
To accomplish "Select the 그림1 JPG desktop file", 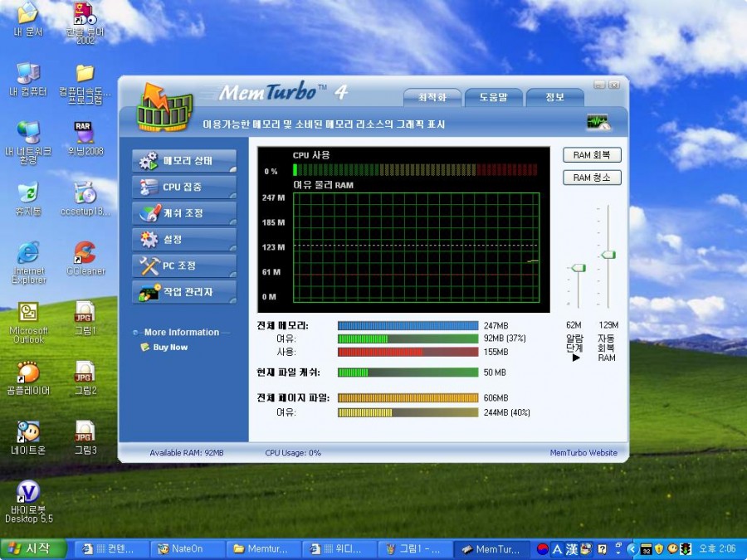I will (x=85, y=318).
